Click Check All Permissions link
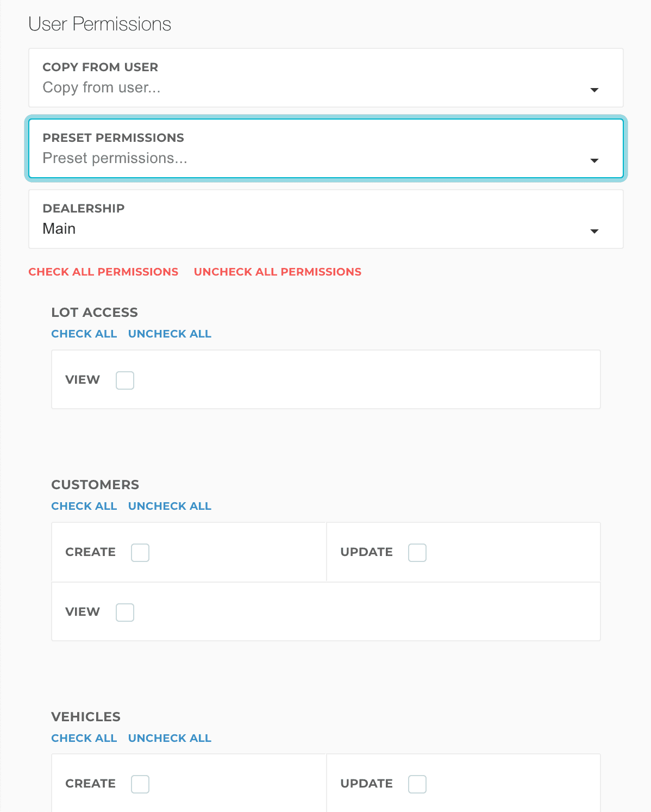 (103, 272)
